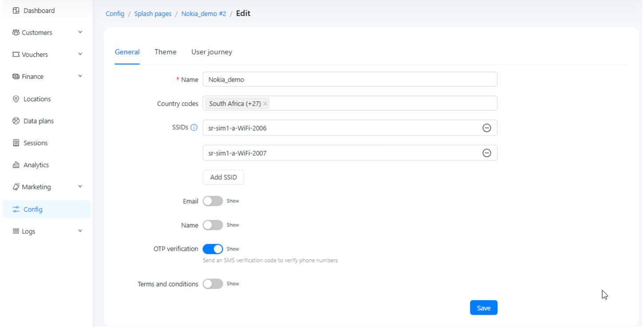Toggle the Name show switch
This screenshot has width=644, height=332.
[x=213, y=225]
